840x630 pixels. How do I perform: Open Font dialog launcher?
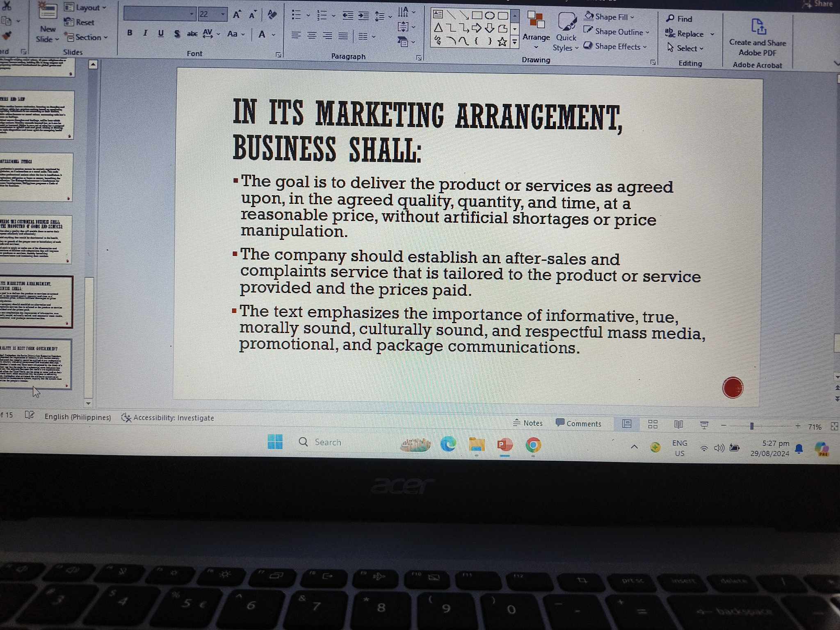[278, 55]
